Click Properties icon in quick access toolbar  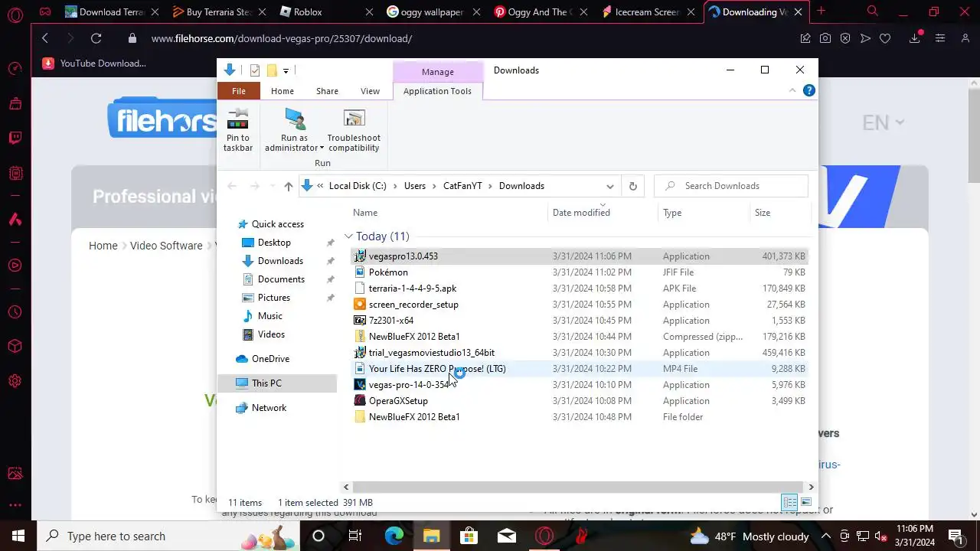pyautogui.click(x=255, y=70)
